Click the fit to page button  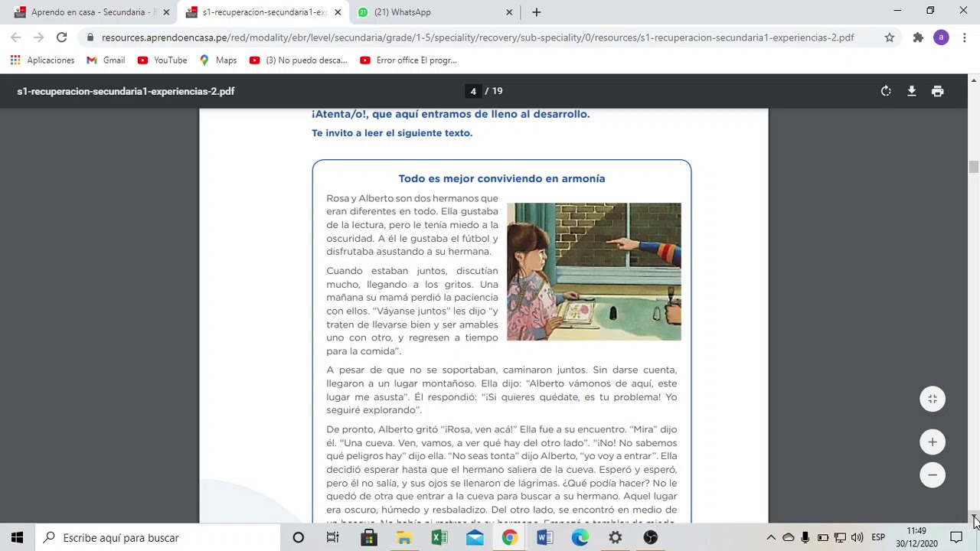coord(933,399)
